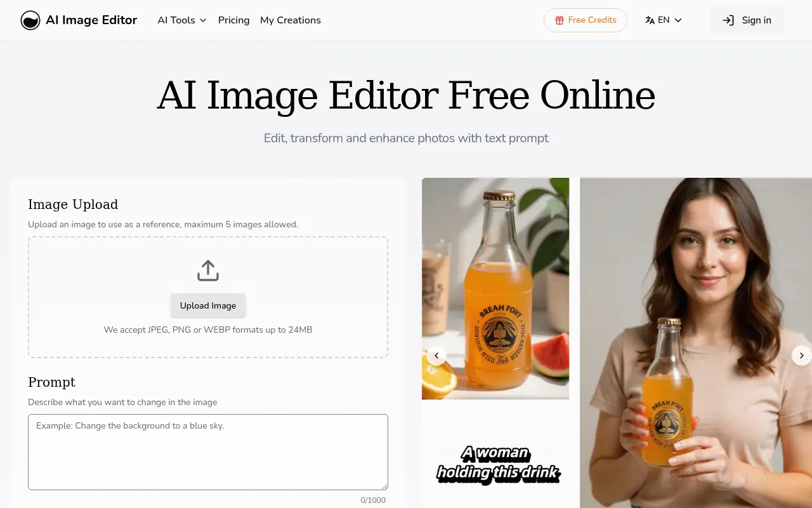Click the right carousel arrow
Viewport: 812px width, 508px height.
pyautogui.click(x=802, y=356)
